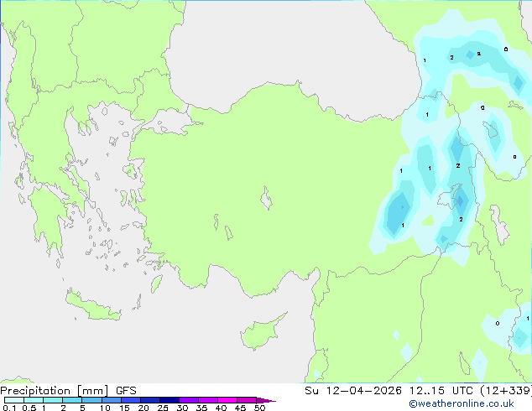Click the "25" value under the legend
This screenshot has width=532, height=411.
(163, 408)
